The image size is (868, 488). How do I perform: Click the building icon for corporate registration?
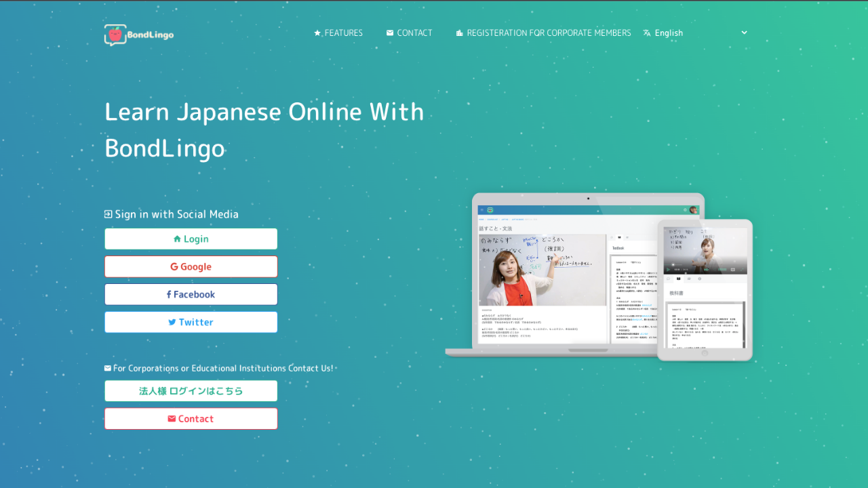(x=460, y=33)
